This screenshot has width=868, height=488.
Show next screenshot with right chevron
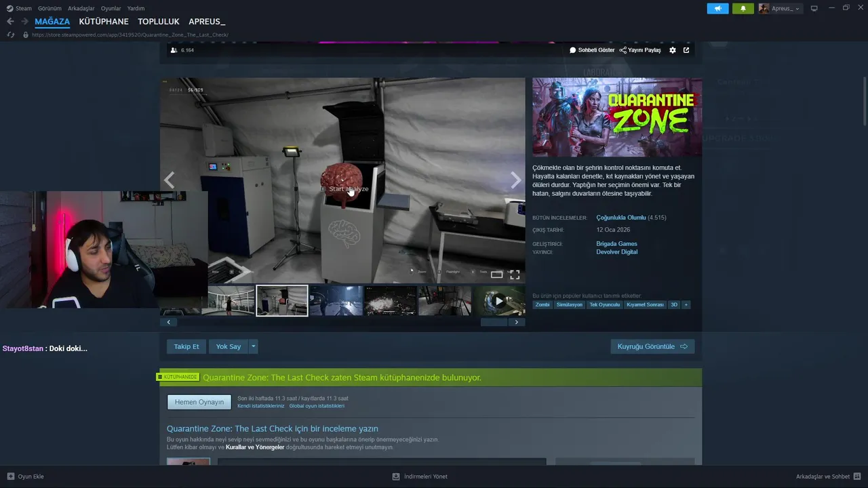point(515,180)
